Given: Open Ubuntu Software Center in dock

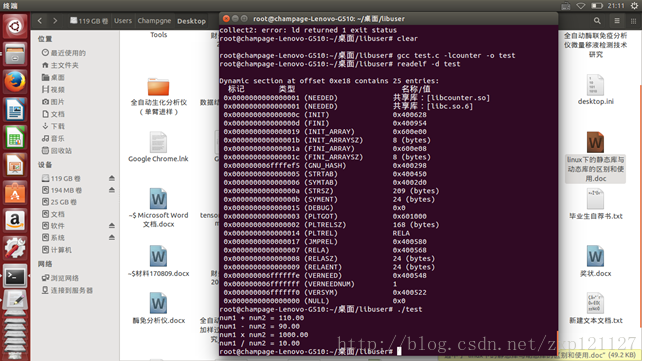Looking at the screenshot, I should click(15, 193).
